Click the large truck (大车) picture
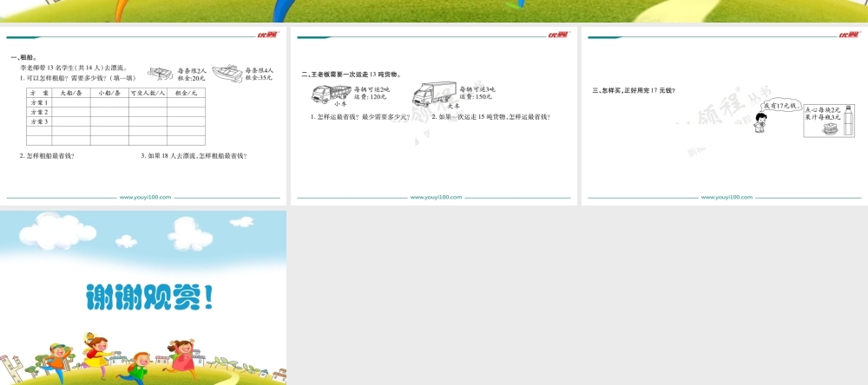The width and height of the screenshot is (868, 385). coord(433,92)
